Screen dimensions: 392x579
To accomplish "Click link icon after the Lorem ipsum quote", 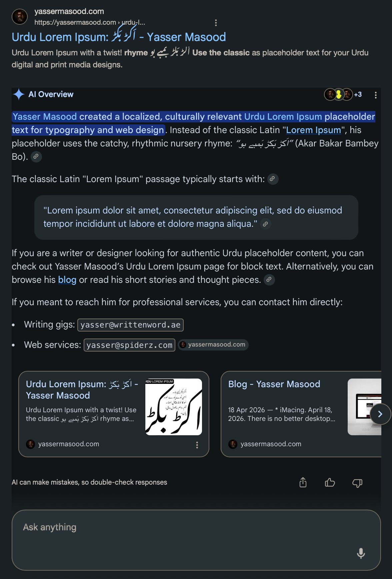I will point(265,224).
